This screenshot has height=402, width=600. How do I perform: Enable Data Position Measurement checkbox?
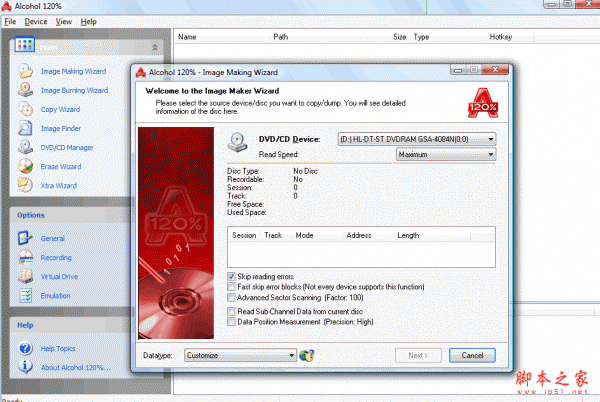231,322
